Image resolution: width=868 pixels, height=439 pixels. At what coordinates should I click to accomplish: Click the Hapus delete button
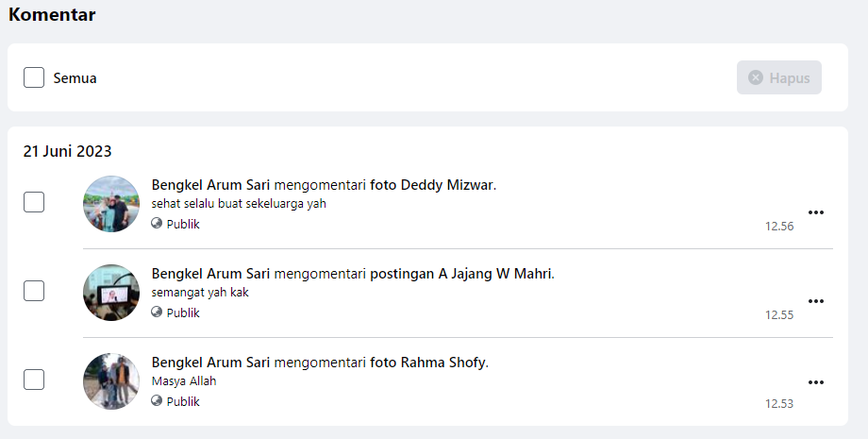click(778, 77)
